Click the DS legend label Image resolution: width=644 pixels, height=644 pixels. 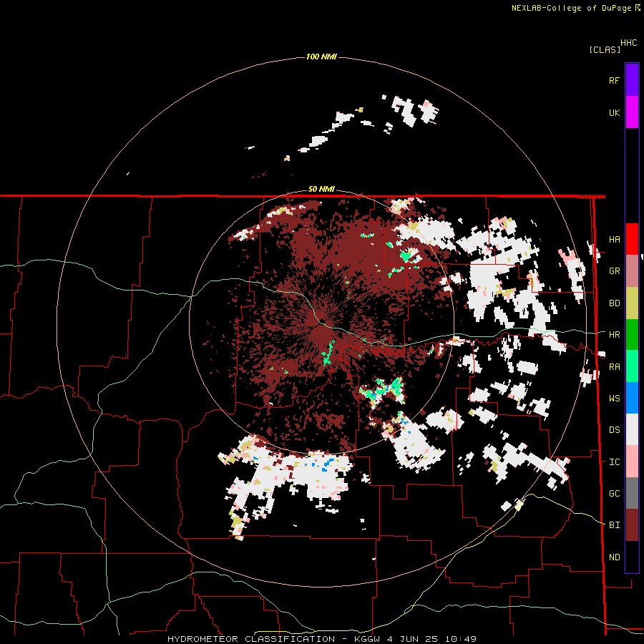click(x=614, y=430)
